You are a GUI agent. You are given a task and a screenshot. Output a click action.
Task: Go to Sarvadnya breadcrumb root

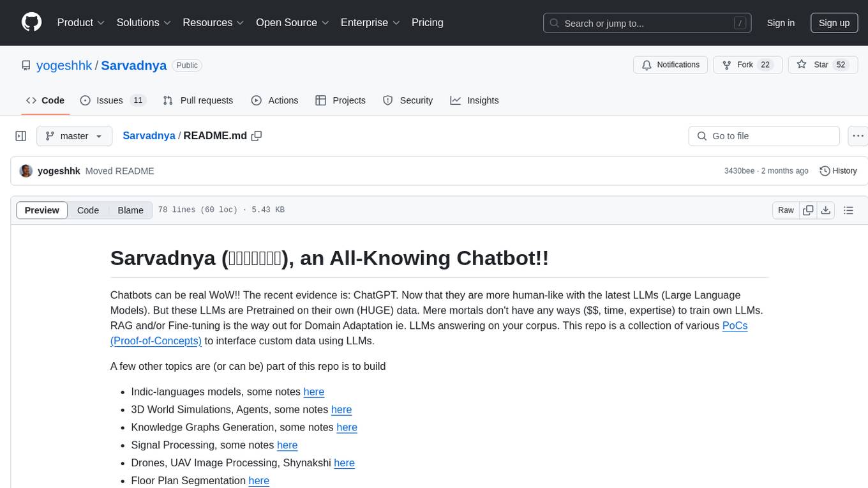(x=149, y=136)
